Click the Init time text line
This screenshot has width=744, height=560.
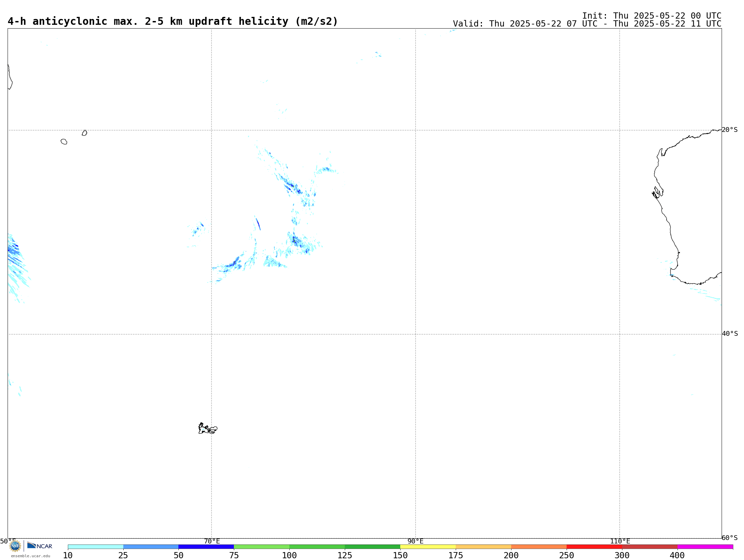click(x=652, y=16)
